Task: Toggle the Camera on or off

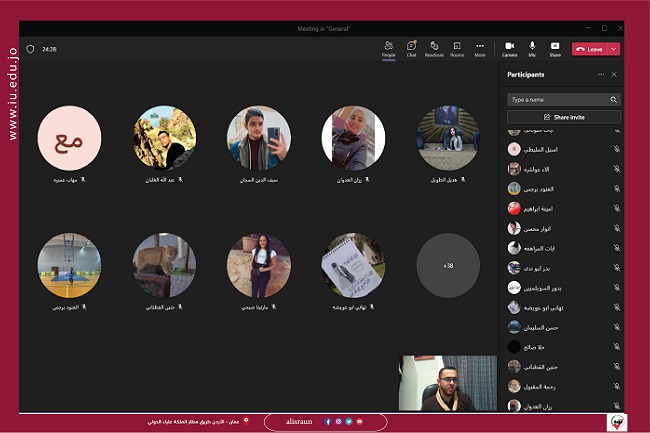Action: (x=509, y=47)
